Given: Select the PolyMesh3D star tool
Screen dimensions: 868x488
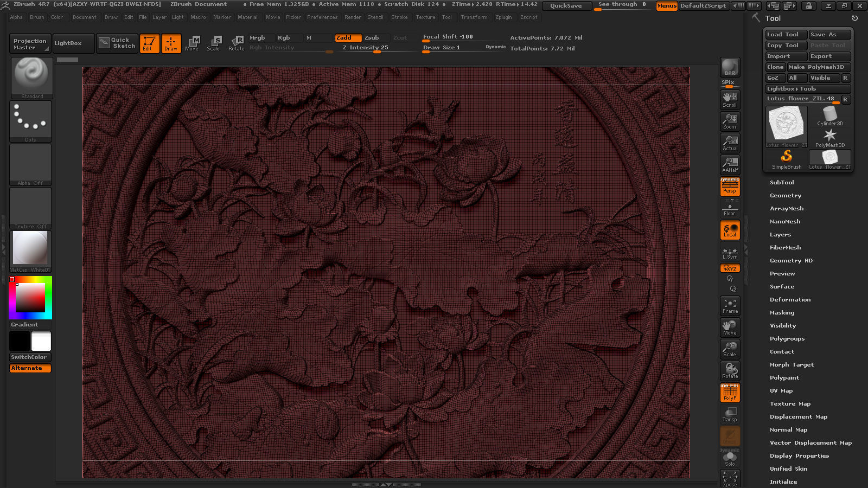Looking at the screenshot, I should pos(830,138).
